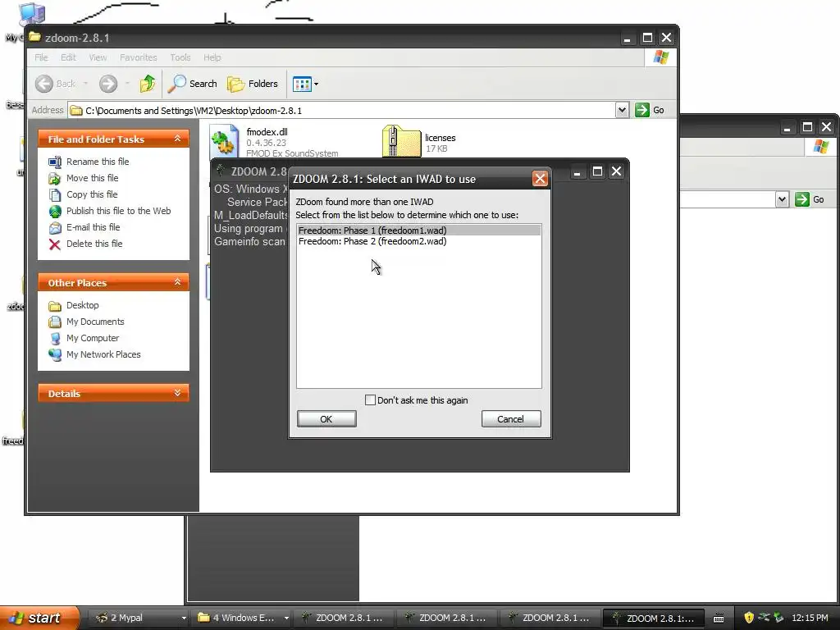Open the View menu in Explorer
The image size is (840, 630).
[x=98, y=57]
